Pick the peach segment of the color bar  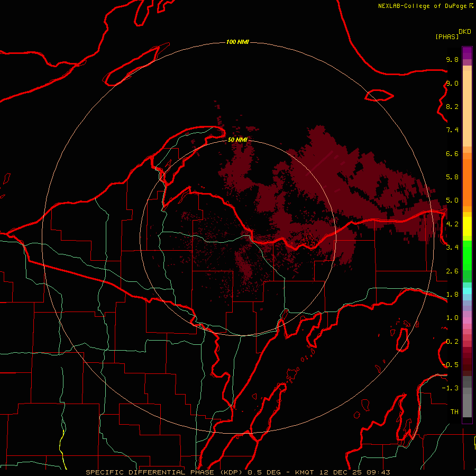[x=467, y=108]
